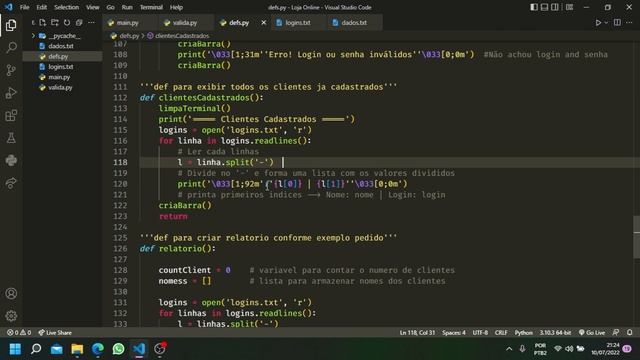The height and width of the screenshot is (360, 640).
Task: Toggle secondary side bar layout button
Action: pos(555,7)
